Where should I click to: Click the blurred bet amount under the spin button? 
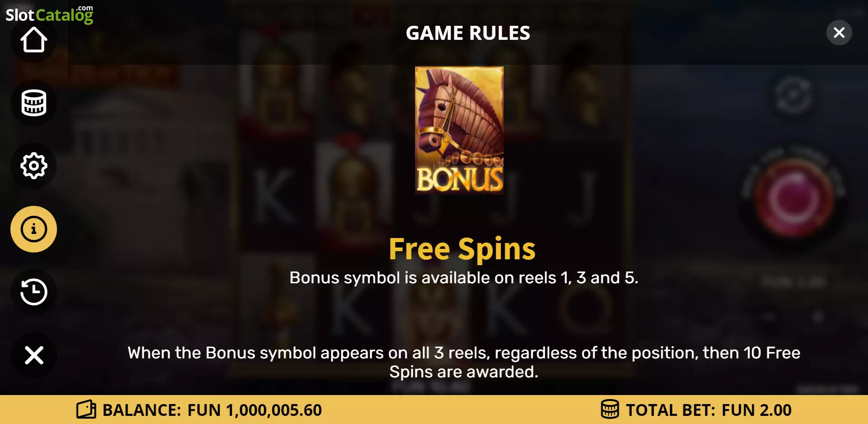(x=794, y=282)
